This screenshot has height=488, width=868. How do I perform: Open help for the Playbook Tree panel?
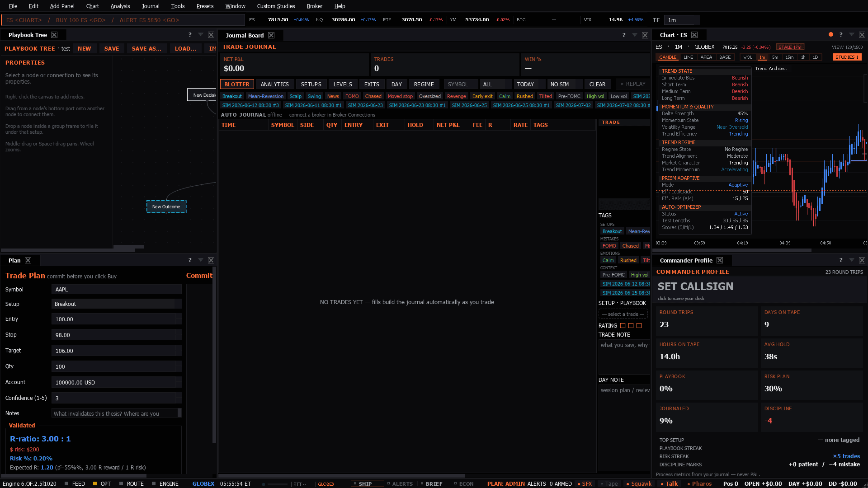pyautogui.click(x=190, y=35)
